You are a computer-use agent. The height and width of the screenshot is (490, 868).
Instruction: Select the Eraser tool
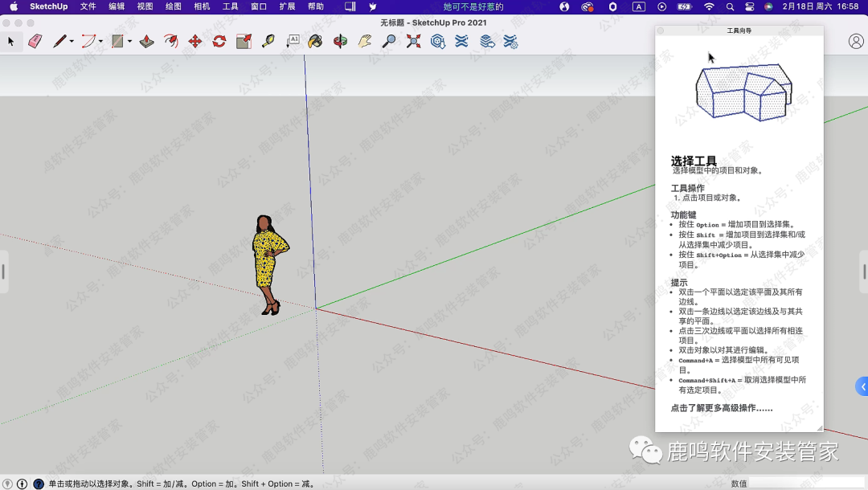click(35, 41)
